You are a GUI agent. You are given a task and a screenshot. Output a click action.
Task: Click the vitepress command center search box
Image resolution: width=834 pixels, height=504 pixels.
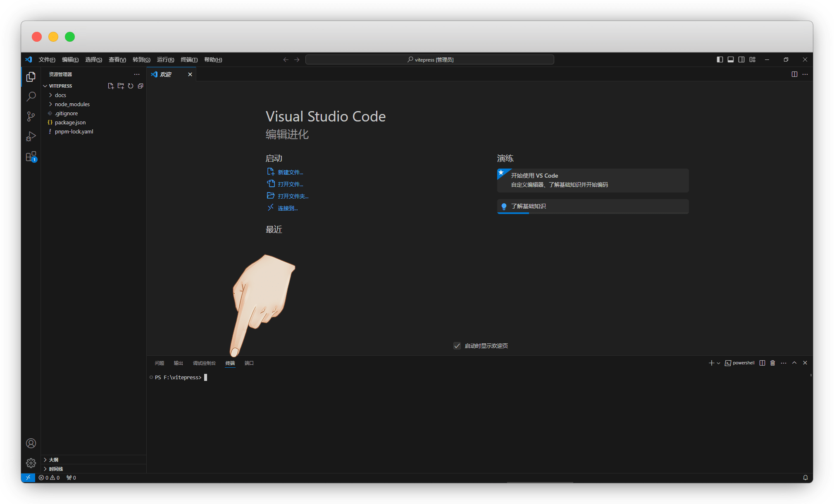point(429,59)
